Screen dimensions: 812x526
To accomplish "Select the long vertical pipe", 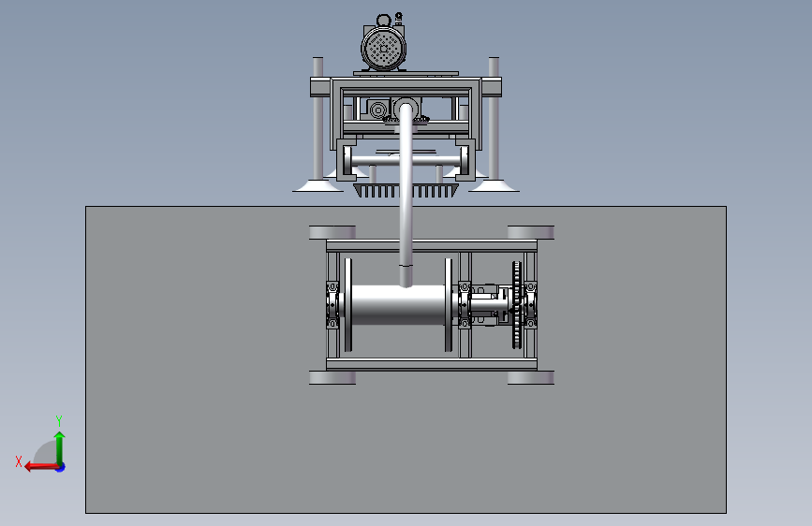I will [406, 194].
